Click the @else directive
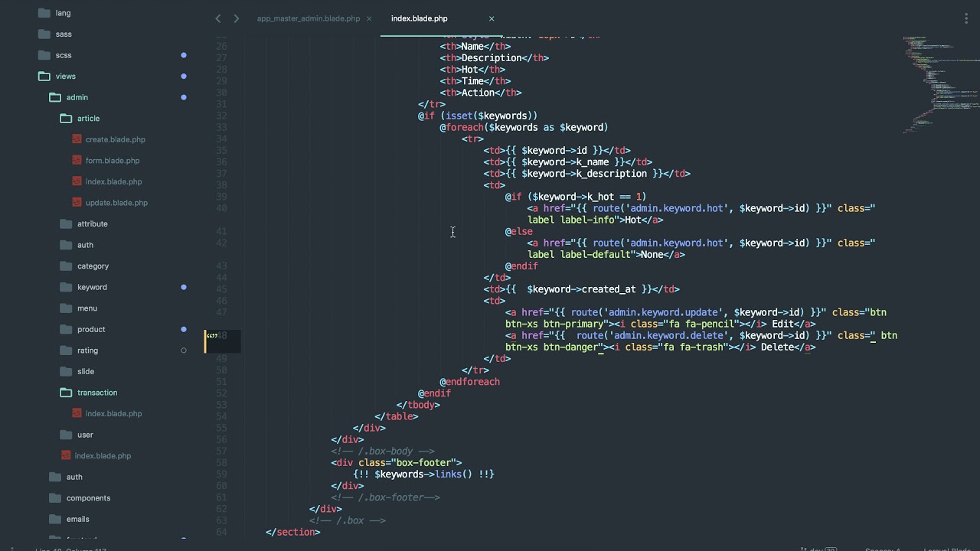The width and height of the screenshot is (980, 551). pyautogui.click(x=519, y=231)
